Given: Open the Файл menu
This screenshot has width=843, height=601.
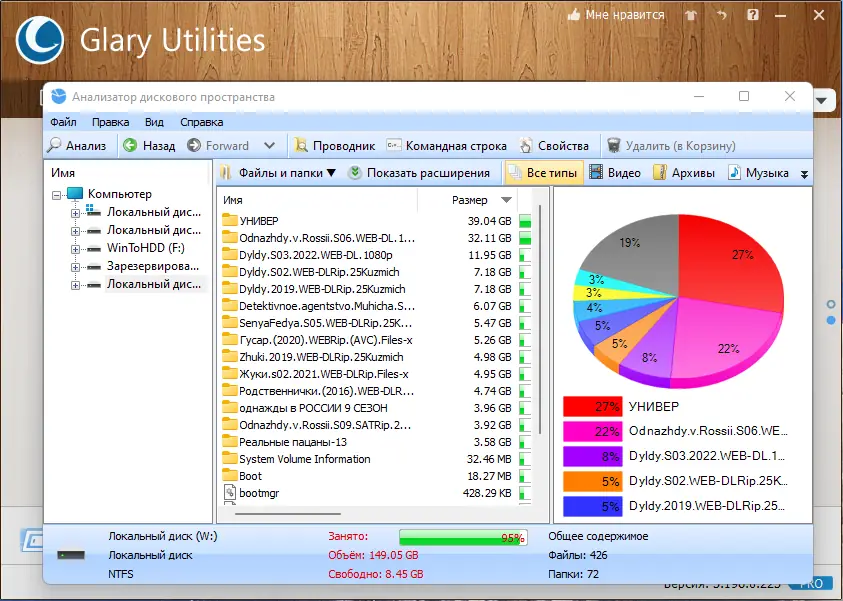Looking at the screenshot, I should (63, 122).
